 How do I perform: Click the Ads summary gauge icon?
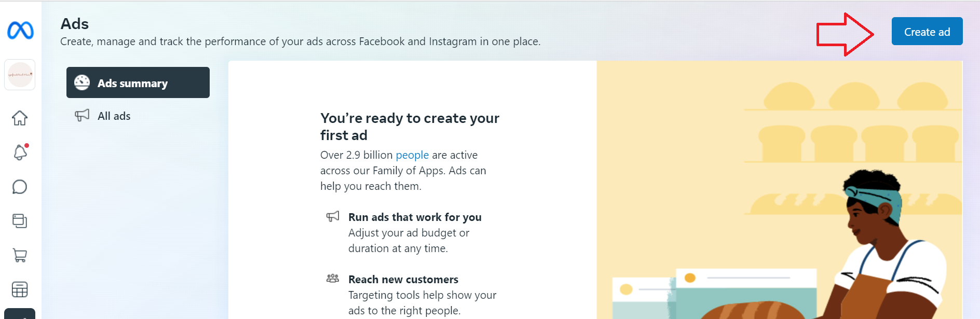coord(82,82)
